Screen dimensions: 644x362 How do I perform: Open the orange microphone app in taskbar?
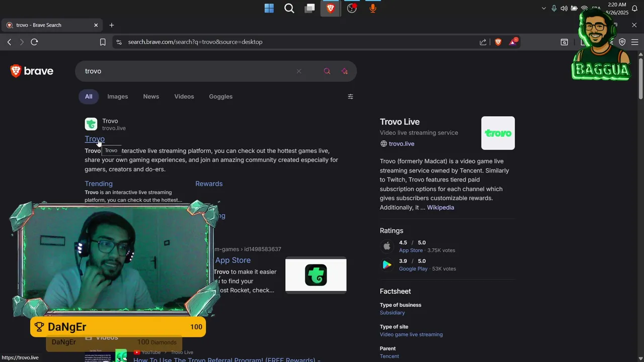point(373,8)
